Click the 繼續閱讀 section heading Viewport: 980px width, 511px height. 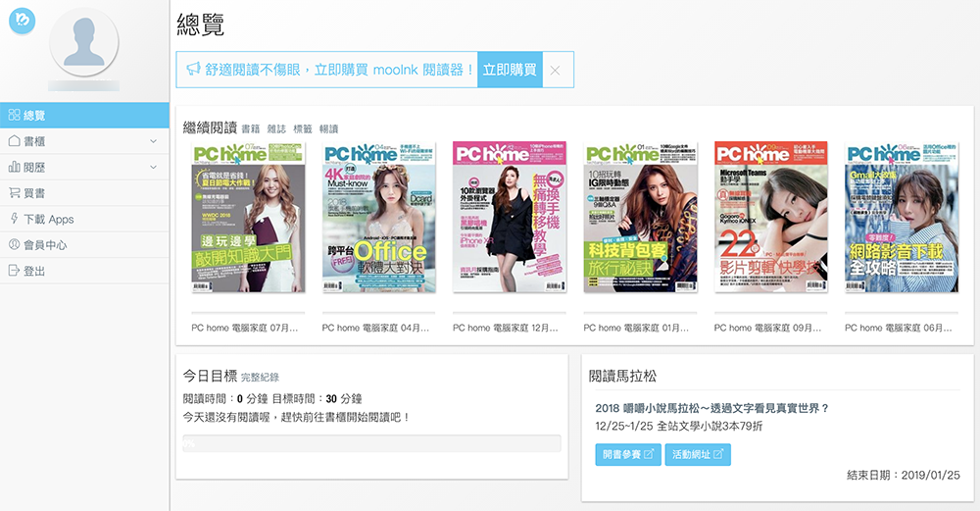click(210, 128)
